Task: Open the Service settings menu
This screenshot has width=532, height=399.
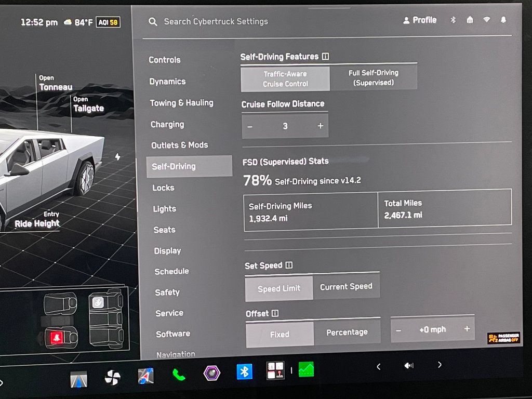Action: 169,313
